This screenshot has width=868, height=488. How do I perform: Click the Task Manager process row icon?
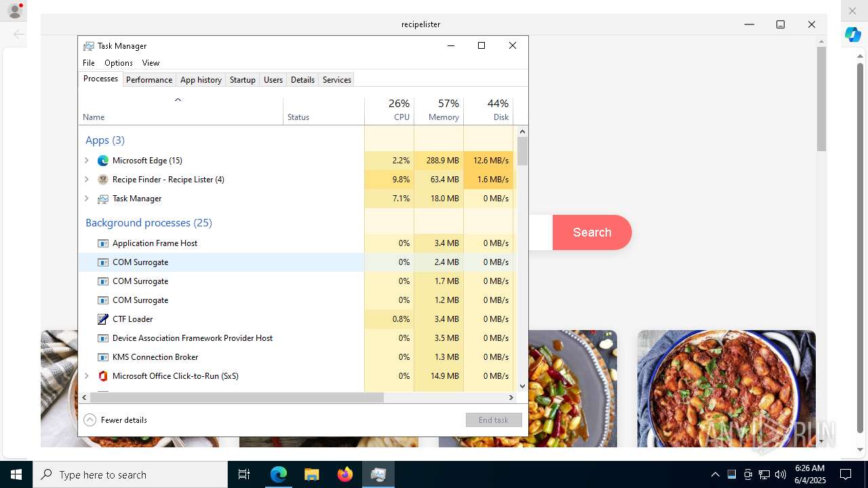(103, 199)
